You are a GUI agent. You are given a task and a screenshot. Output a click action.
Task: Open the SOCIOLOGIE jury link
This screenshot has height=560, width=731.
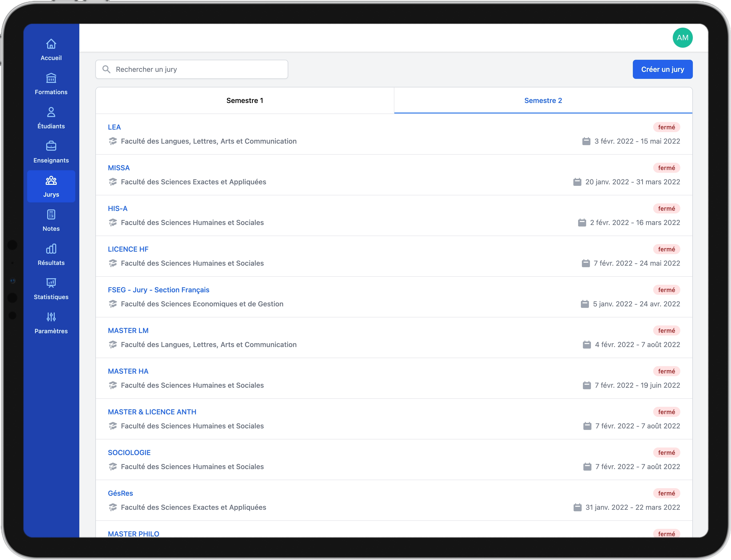click(x=129, y=453)
